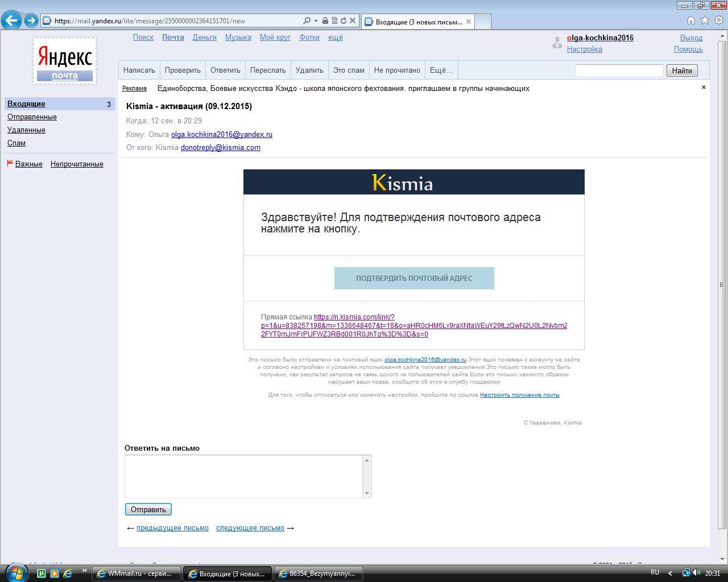
Task: Open Мой круг in the Yandex services bar
Action: point(275,37)
